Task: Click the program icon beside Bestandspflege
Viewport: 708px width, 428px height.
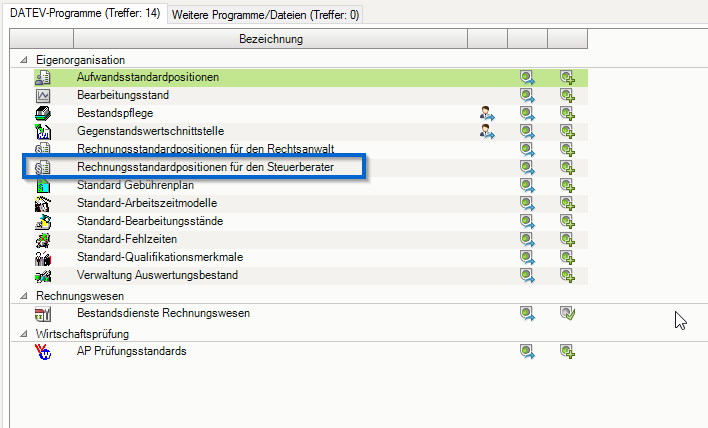Action: (43, 113)
